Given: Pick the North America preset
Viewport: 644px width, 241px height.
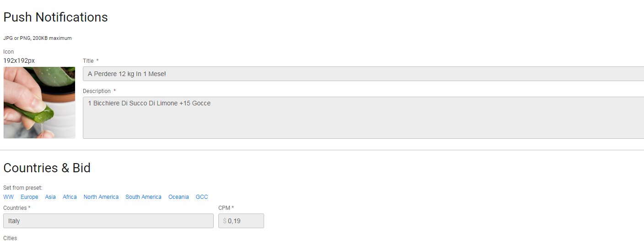Looking at the screenshot, I should pyautogui.click(x=101, y=197).
